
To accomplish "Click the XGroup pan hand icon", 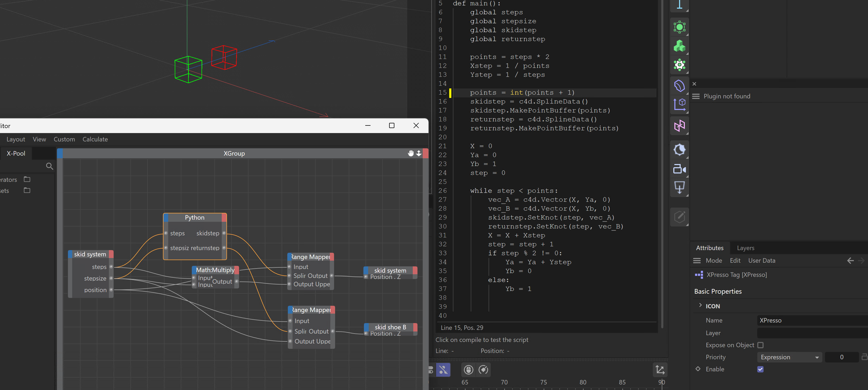I will click(410, 153).
